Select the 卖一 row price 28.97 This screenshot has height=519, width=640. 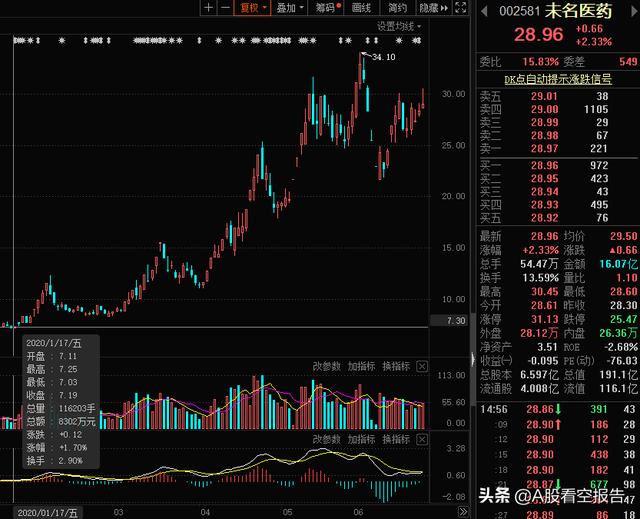pyautogui.click(x=544, y=149)
